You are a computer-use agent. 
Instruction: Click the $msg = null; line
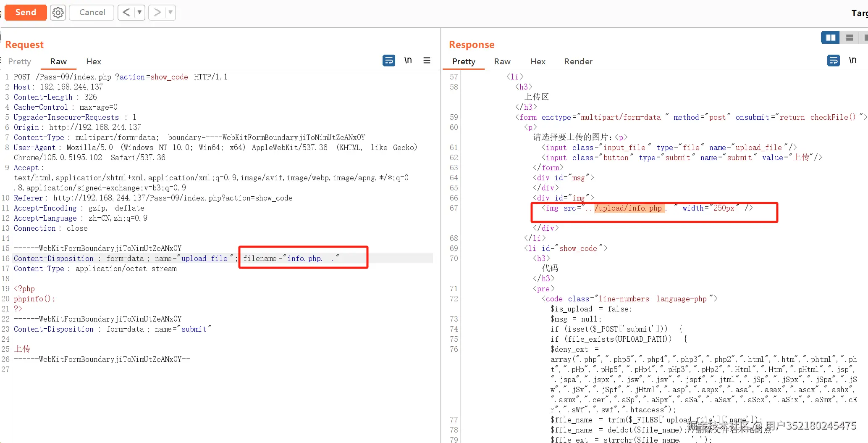576,319
